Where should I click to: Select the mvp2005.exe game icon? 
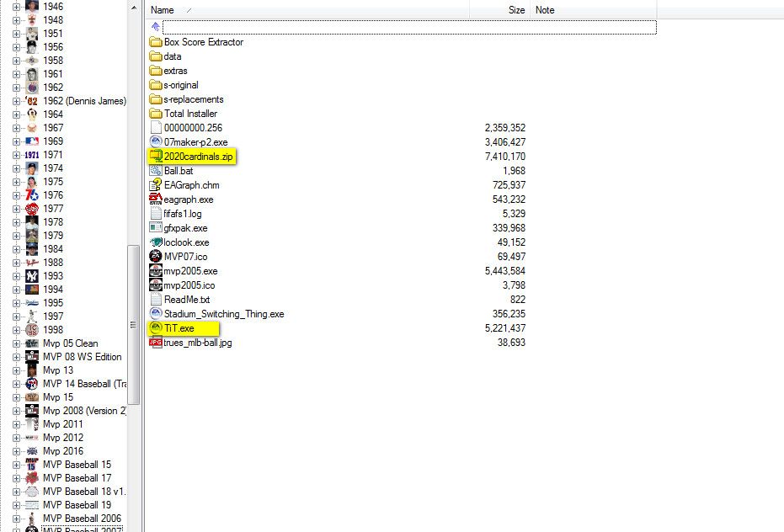(156, 270)
